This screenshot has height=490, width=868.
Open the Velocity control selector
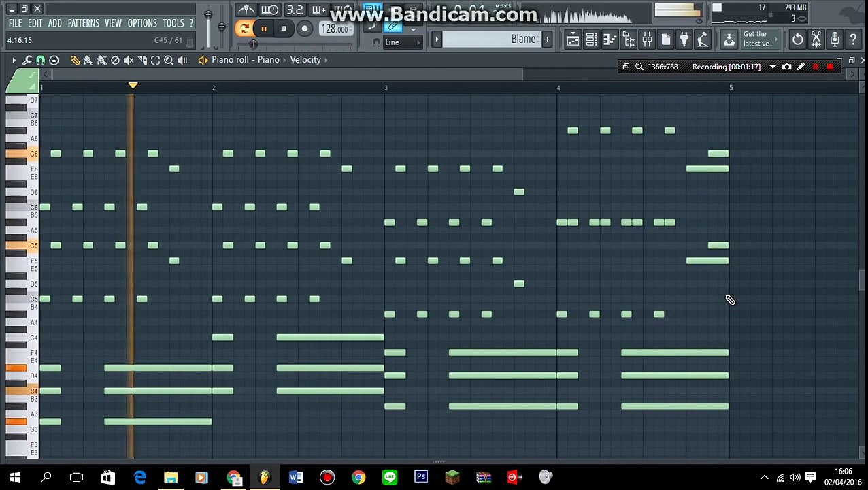[305, 60]
